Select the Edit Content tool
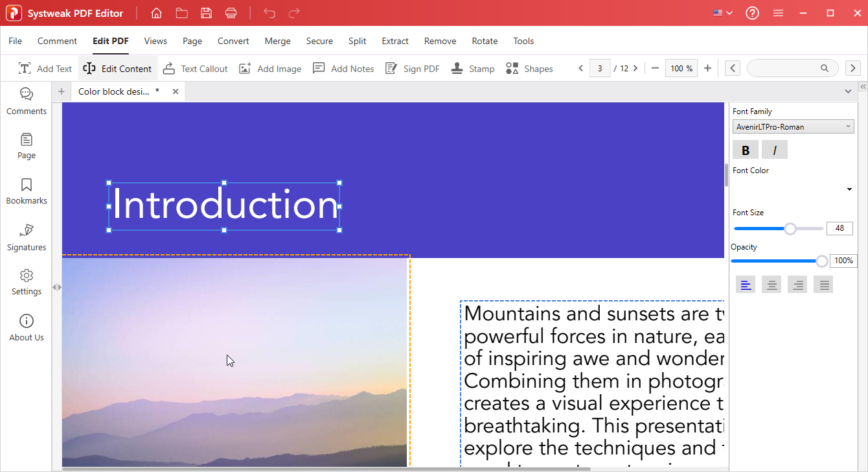The image size is (868, 472). tap(117, 68)
